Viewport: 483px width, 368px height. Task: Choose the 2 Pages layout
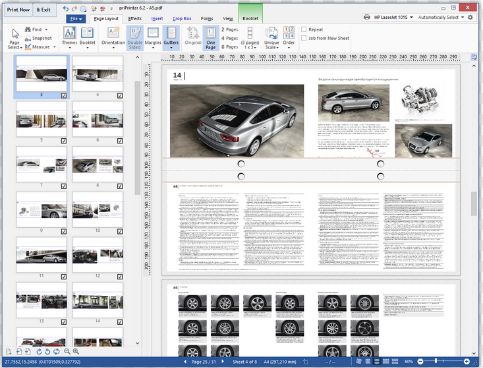point(230,29)
